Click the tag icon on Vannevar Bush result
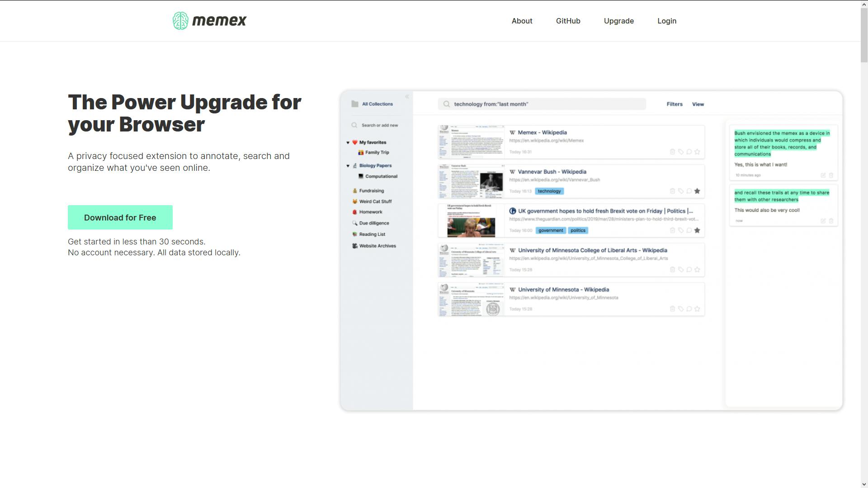 (680, 191)
